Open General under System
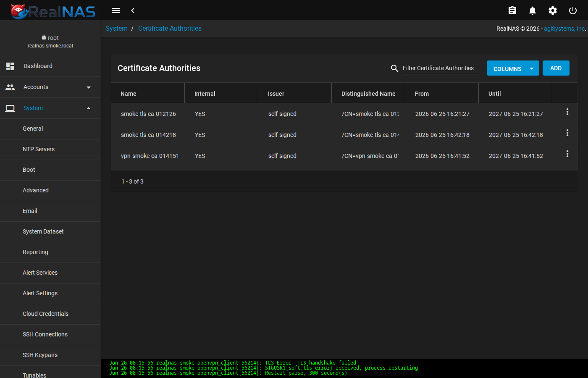The image size is (588, 378). click(x=50, y=129)
